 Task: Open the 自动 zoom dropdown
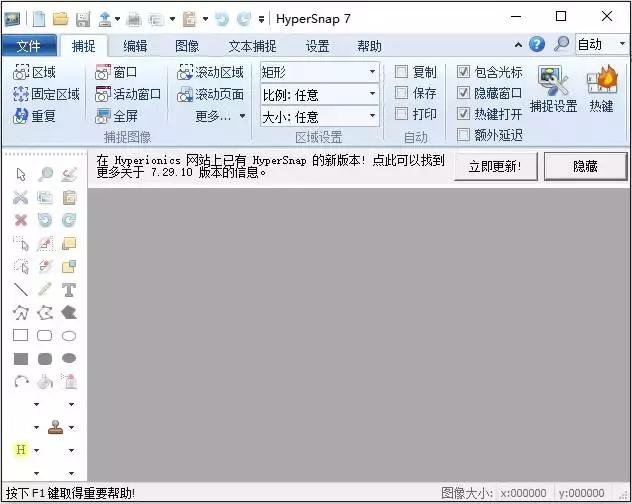pos(602,44)
